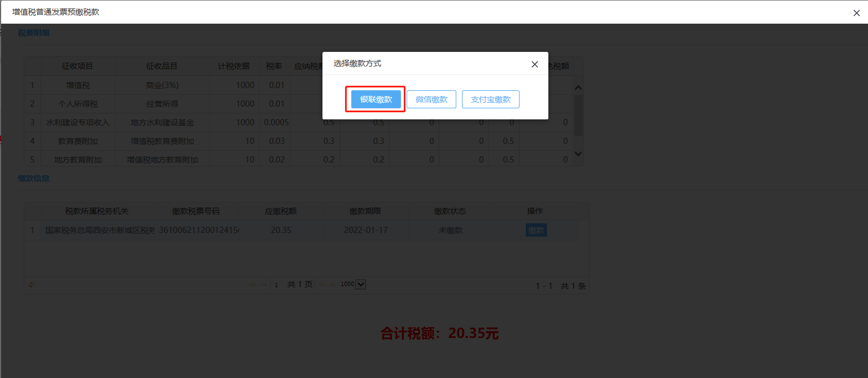
Task: Select the 20.35 amount cell in payment table
Action: [281, 230]
